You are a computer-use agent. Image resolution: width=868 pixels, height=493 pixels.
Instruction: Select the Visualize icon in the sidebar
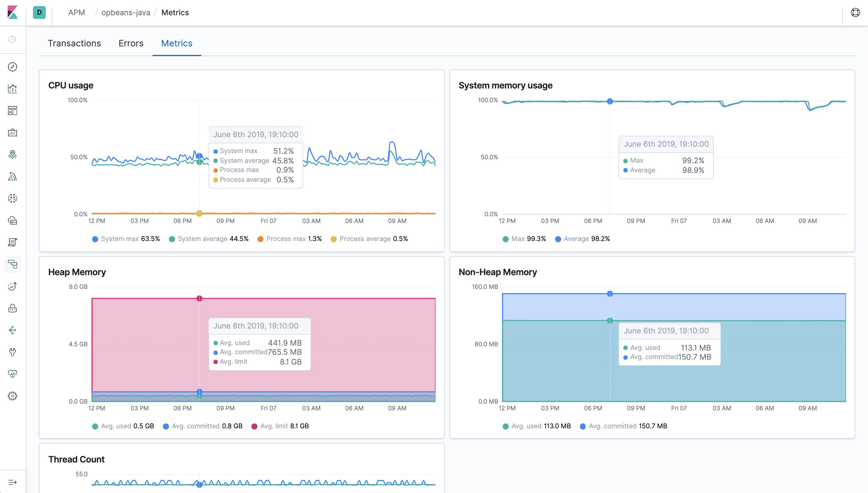click(13, 89)
